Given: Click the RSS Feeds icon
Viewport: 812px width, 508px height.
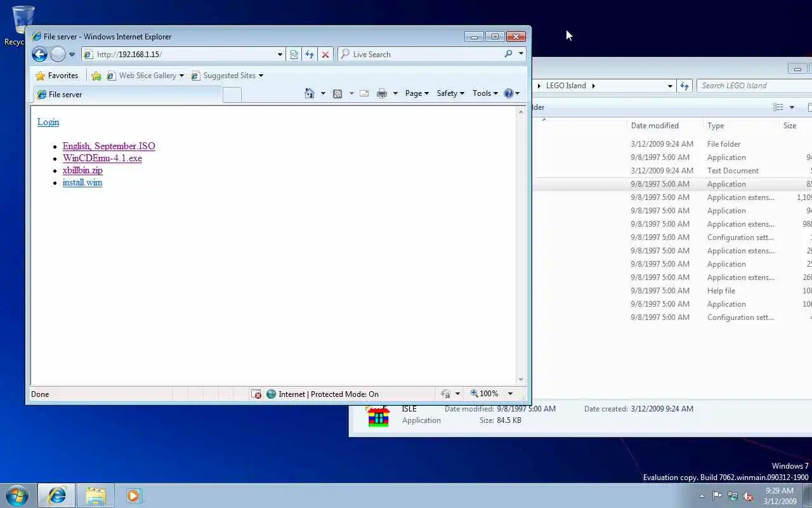Looking at the screenshot, I should click(337, 93).
